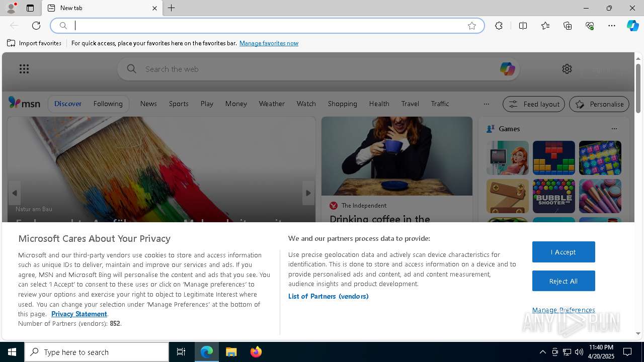Screen dimensions: 644x362
Task: Open Copilot icon in search box
Action: coord(507,69)
